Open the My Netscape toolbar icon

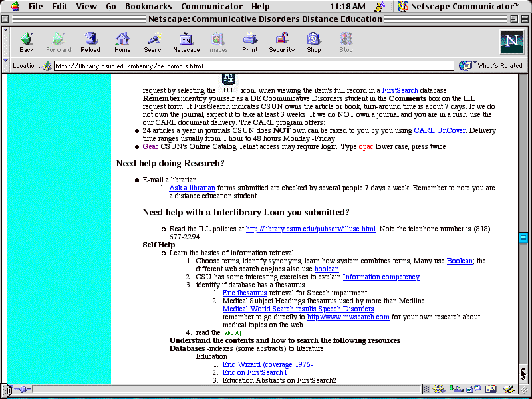[x=186, y=43]
